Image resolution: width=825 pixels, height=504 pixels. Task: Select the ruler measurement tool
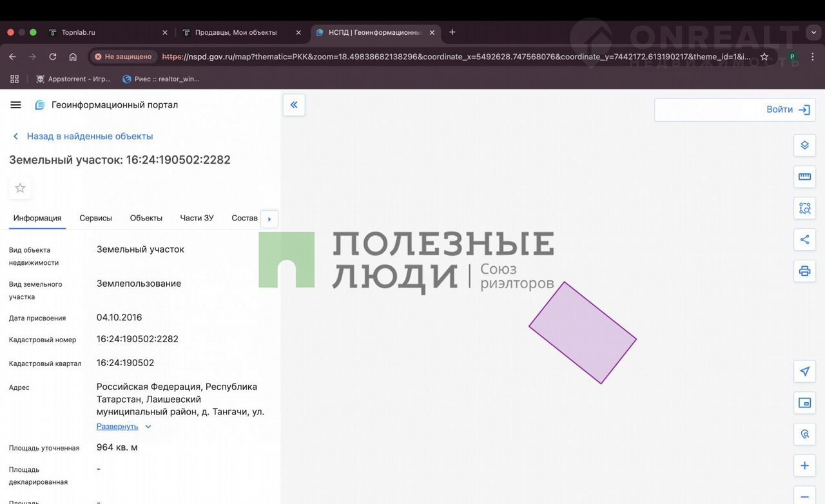[x=804, y=177]
